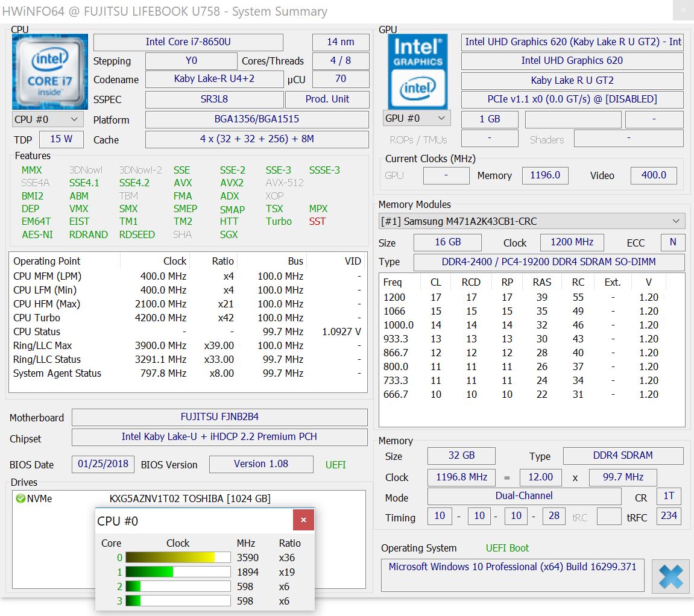
Task: Click the green UEFI Boot label
Action: point(507,548)
